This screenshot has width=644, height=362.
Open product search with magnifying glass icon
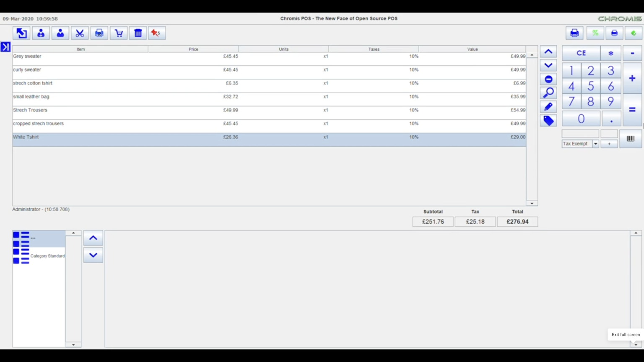click(x=548, y=93)
